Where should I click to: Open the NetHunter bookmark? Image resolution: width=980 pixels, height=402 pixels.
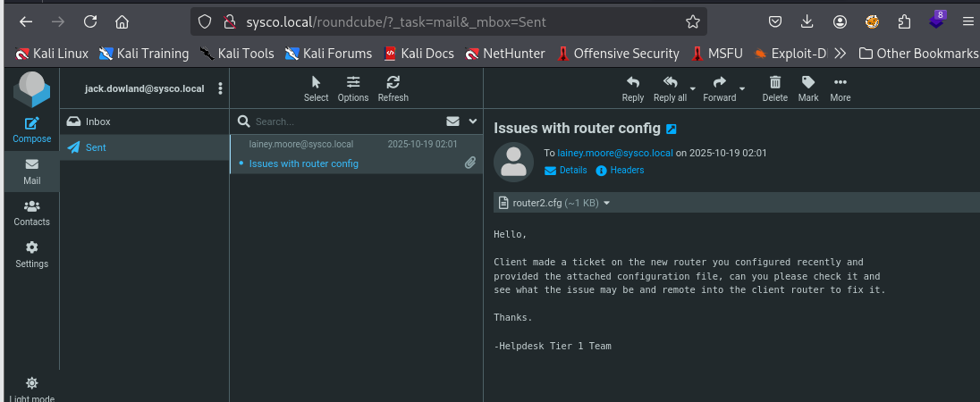[x=505, y=54]
